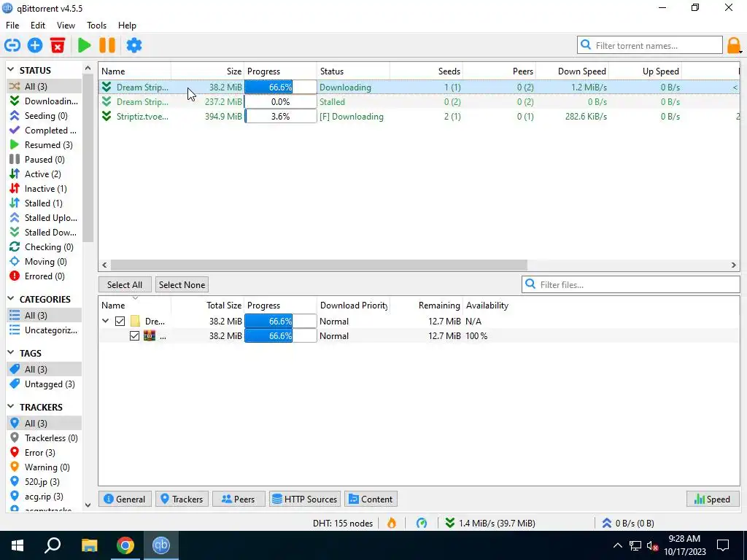This screenshot has width=747, height=560.
Task: Select the Striptiz.tvoe... torrent row
Action: [x=419, y=116]
